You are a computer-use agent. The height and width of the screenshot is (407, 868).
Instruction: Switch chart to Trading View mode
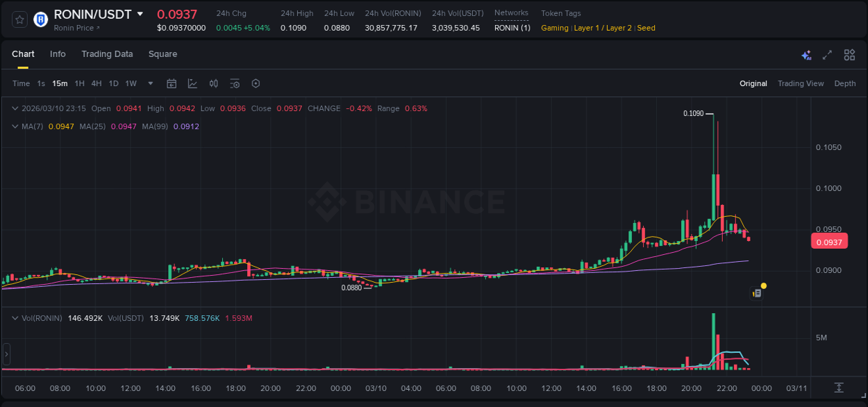(x=801, y=83)
